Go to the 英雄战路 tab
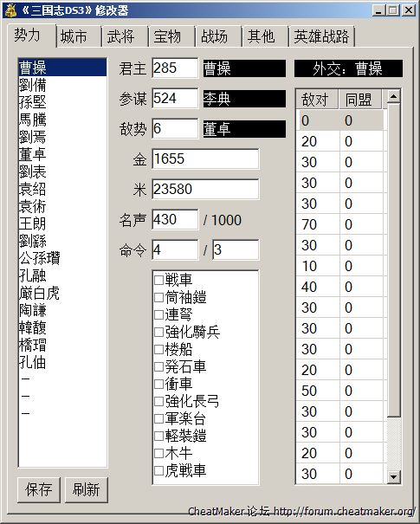Image resolution: width=420 pixels, height=524 pixels. [321, 36]
